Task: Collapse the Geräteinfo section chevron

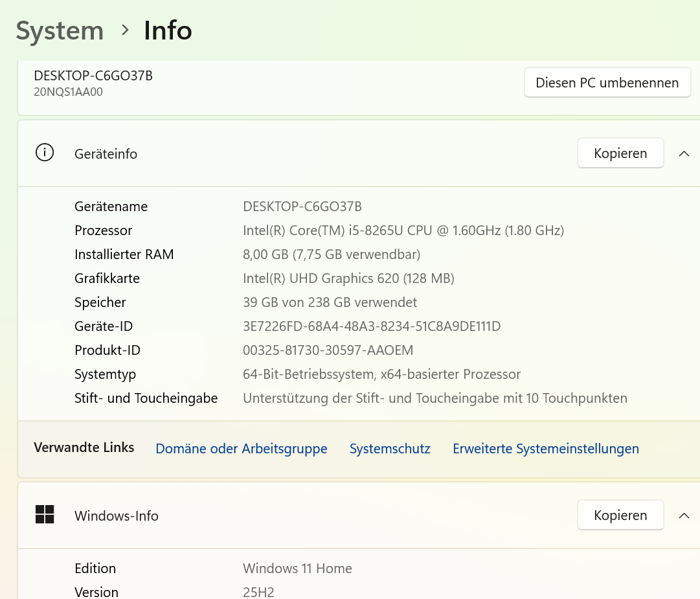Action: 684,153
